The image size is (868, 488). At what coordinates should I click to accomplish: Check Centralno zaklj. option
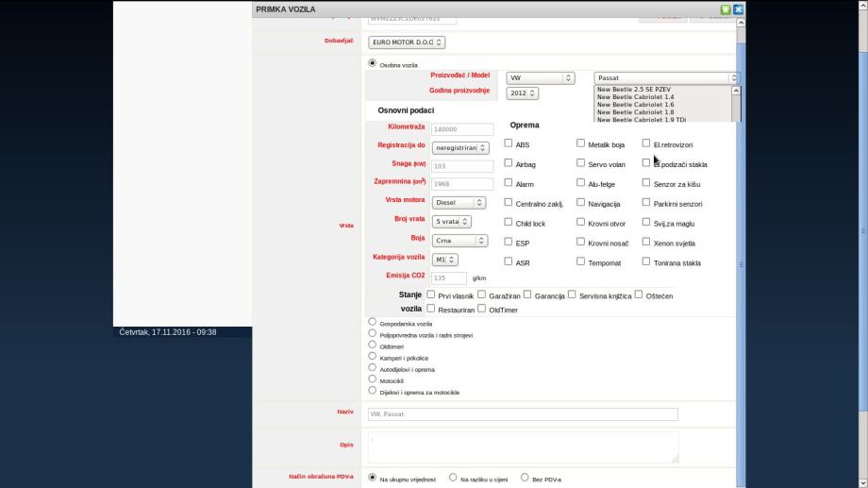(509, 203)
